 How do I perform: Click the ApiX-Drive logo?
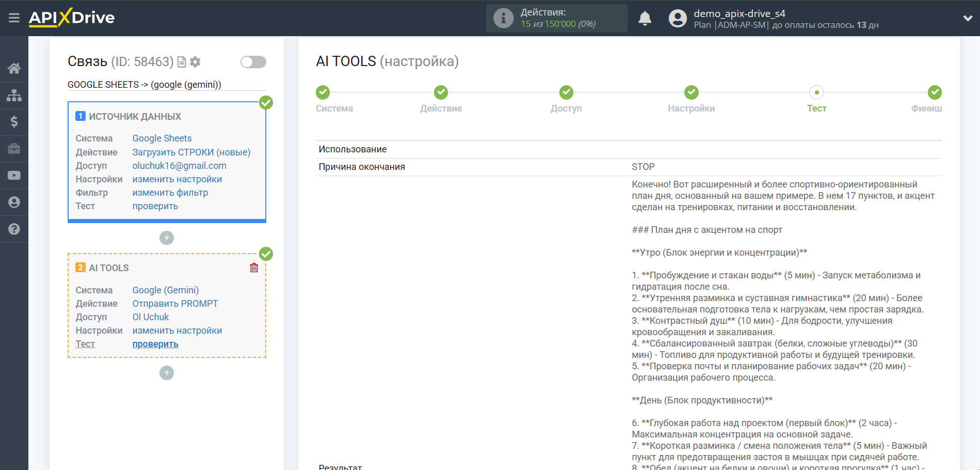(71, 18)
